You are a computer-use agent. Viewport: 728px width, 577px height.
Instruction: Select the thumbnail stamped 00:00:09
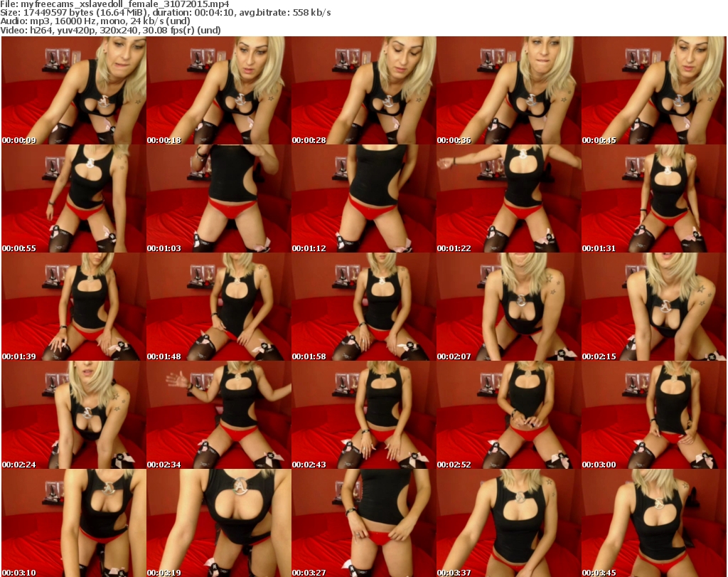pos(74,90)
